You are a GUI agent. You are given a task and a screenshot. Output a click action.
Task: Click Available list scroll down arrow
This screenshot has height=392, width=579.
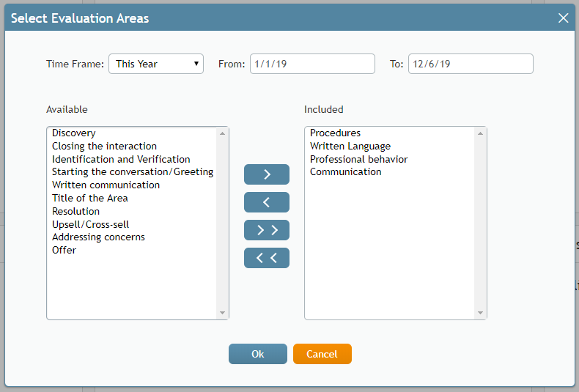point(222,313)
